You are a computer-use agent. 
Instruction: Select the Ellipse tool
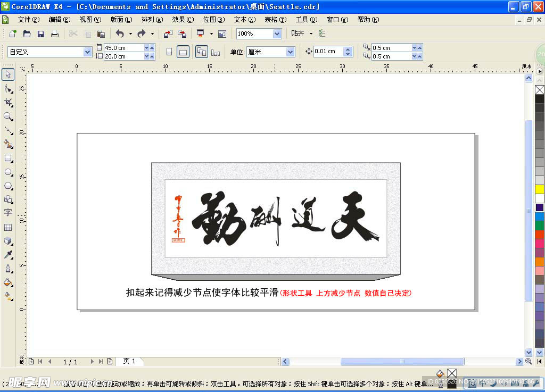tap(8, 172)
